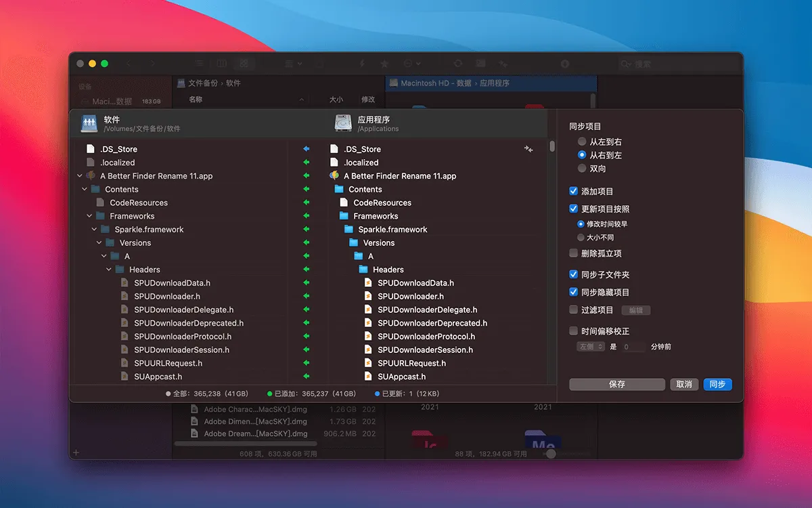Enable the 过滤项目 checkbox
This screenshot has width=812, height=508.
[x=574, y=310]
